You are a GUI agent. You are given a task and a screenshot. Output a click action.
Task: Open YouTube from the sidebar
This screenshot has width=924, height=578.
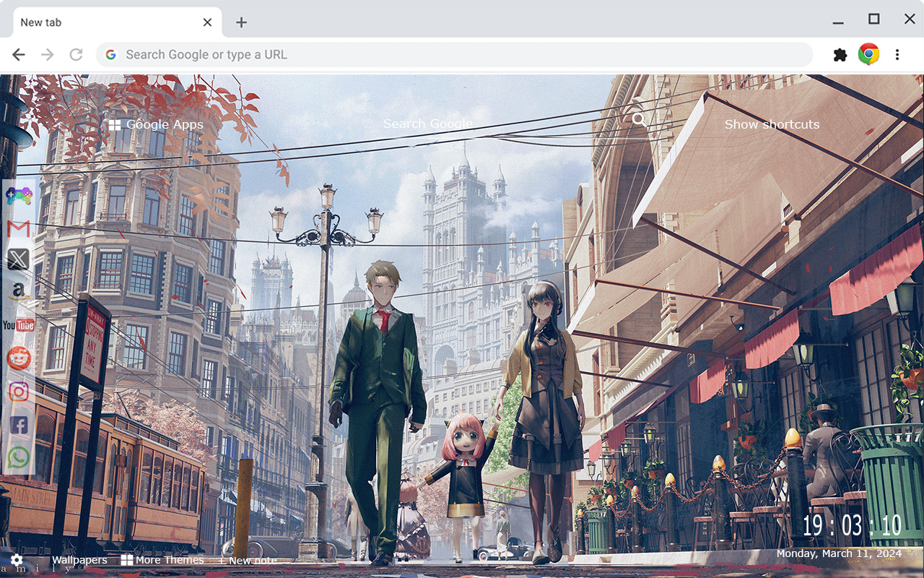(x=18, y=325)
